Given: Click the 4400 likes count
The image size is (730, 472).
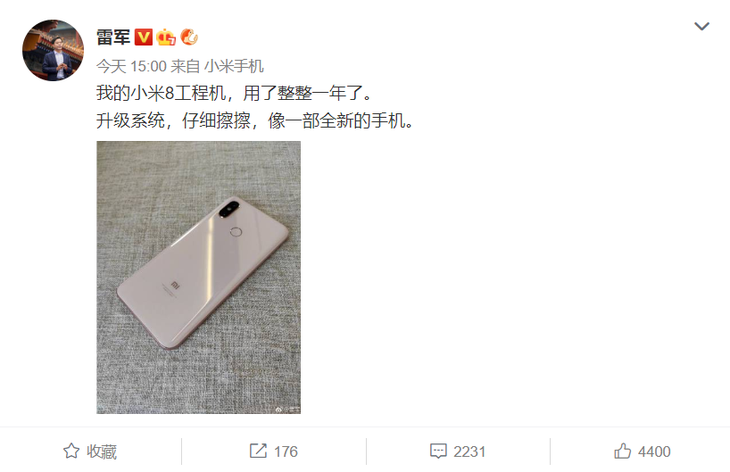Looking at the screenshot, I should pyautogui.click(x=654, y=452).
